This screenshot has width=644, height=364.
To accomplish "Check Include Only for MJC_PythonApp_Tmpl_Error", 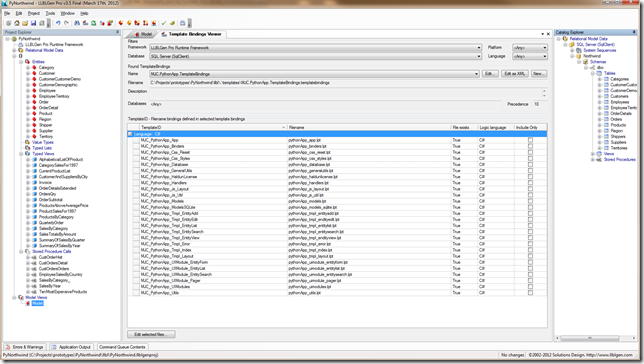I will 530,244.
